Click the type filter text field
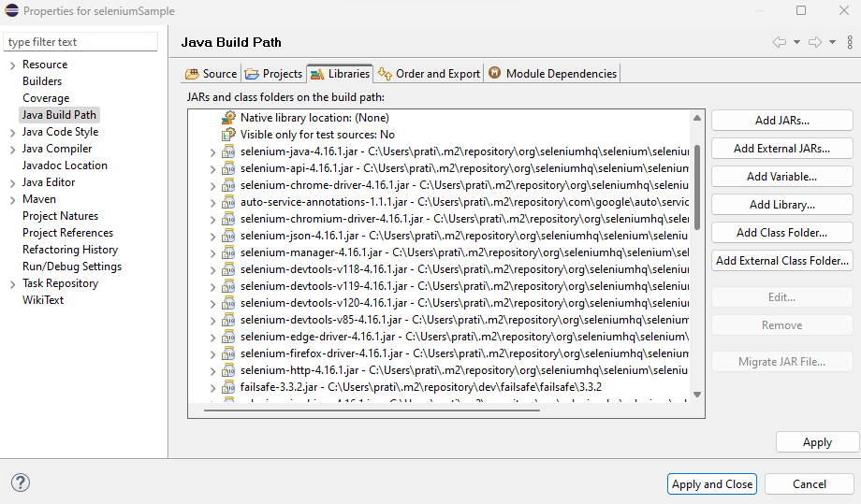861x504 pixels. point(81,42)
